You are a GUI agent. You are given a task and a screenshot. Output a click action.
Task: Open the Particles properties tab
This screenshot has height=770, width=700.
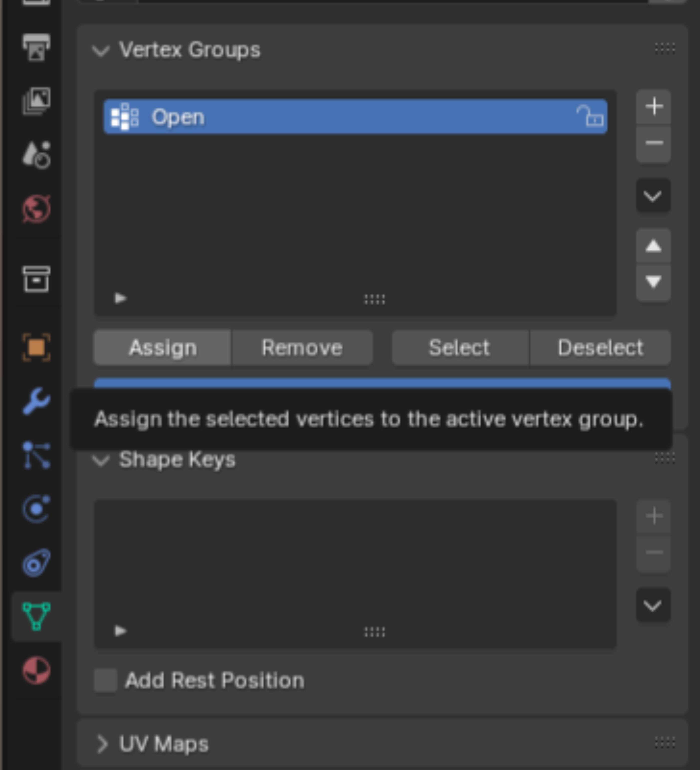point(36,454)
